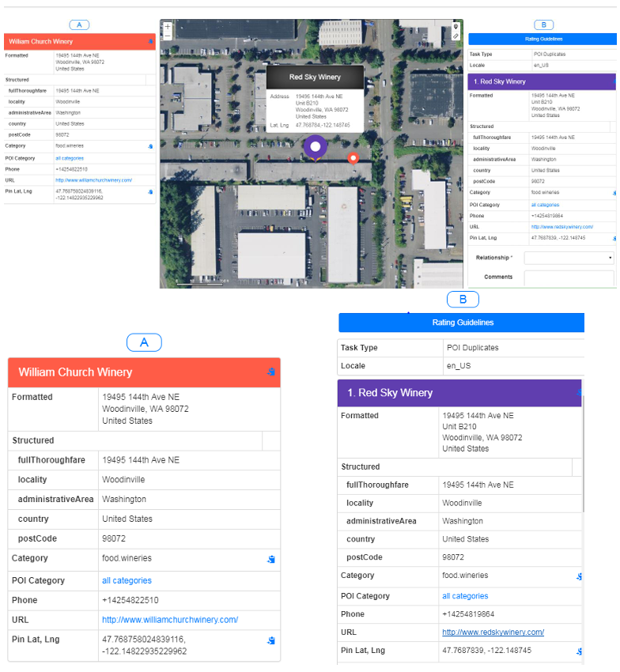Select 'en_US' locale value in the enlarged panel
This screenshot has width=620, height=672.
pyautogui.click(x=459, y=366)
